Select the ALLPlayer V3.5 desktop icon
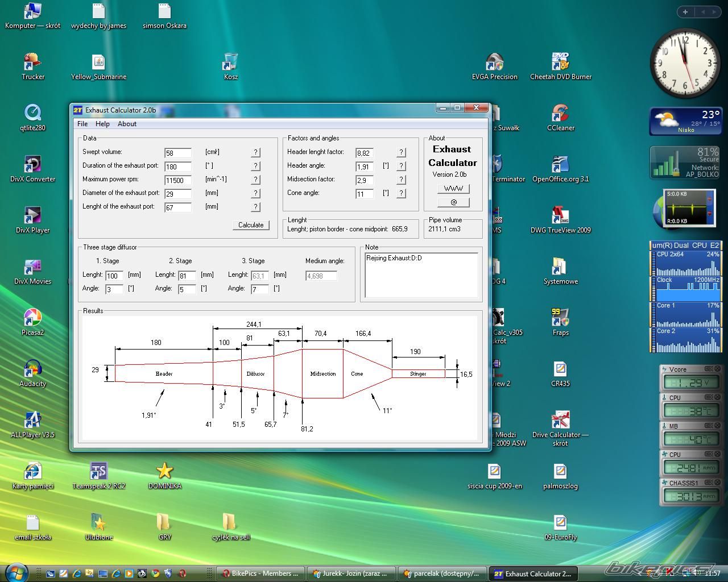The height and width of the screenshot is (582, 728). (33, 424)
